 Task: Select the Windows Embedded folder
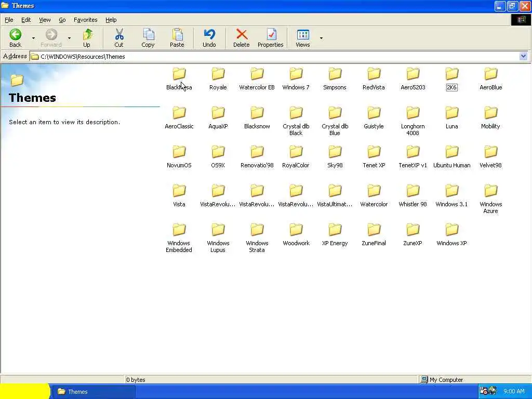179,238
